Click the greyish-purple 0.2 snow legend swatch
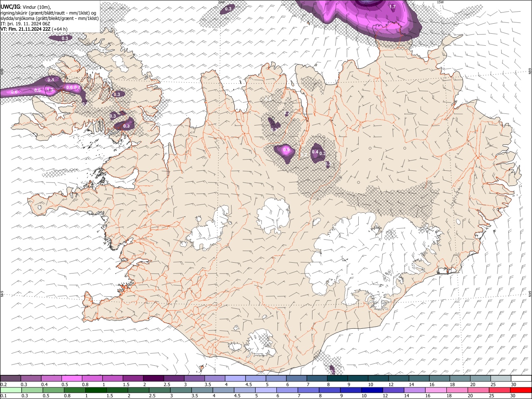This screenshot has width=532, height=399. click(x=10, y=379)
